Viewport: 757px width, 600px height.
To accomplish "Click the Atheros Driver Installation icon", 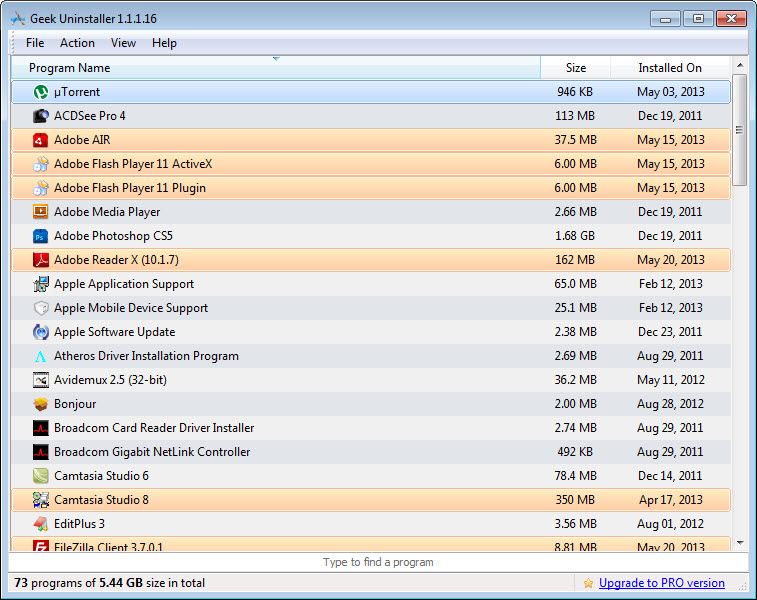I will 41,356.
